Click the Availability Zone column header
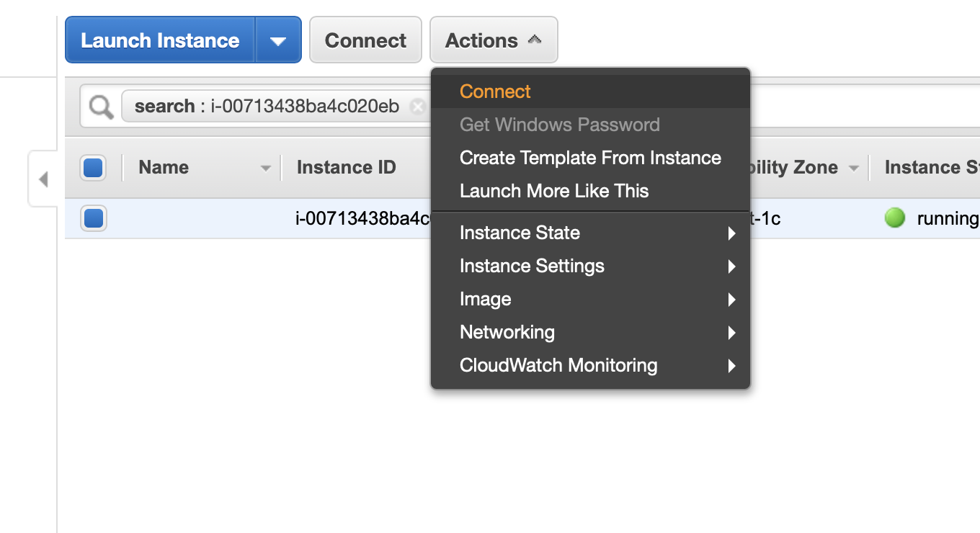The image size is (980, 533). click(794, 167)
